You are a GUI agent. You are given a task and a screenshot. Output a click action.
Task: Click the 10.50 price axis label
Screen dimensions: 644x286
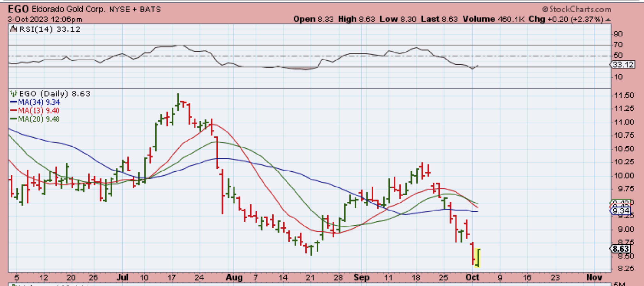[x=624, y=149]
